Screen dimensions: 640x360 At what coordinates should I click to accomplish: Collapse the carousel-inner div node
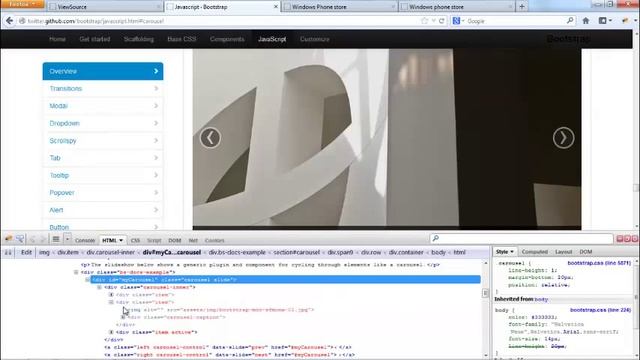point(99,287)
